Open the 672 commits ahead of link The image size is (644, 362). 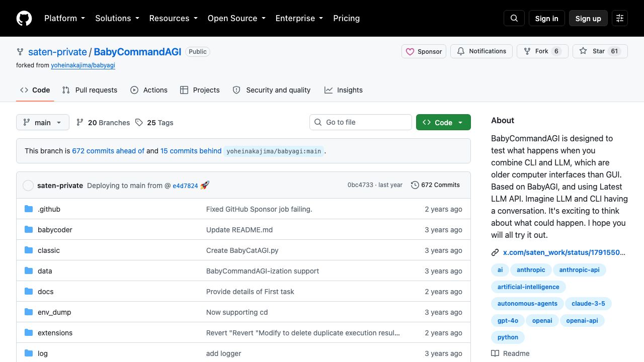(x=108, y=151)
